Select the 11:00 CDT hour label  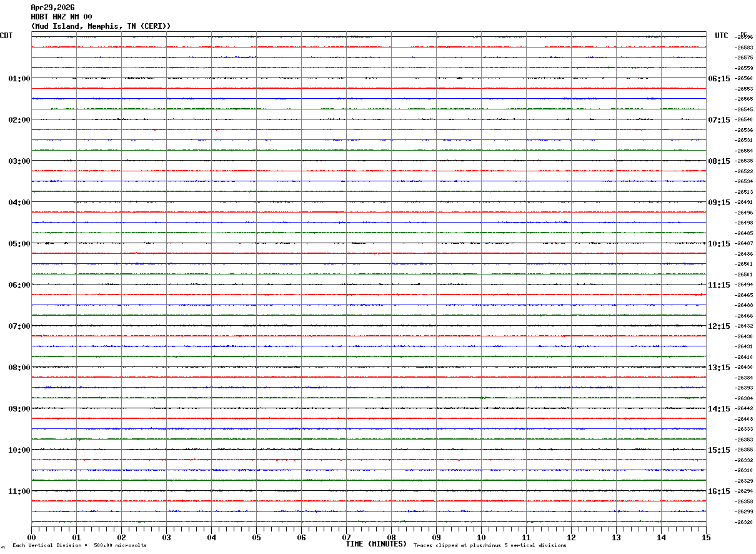(x=19, y=491)
